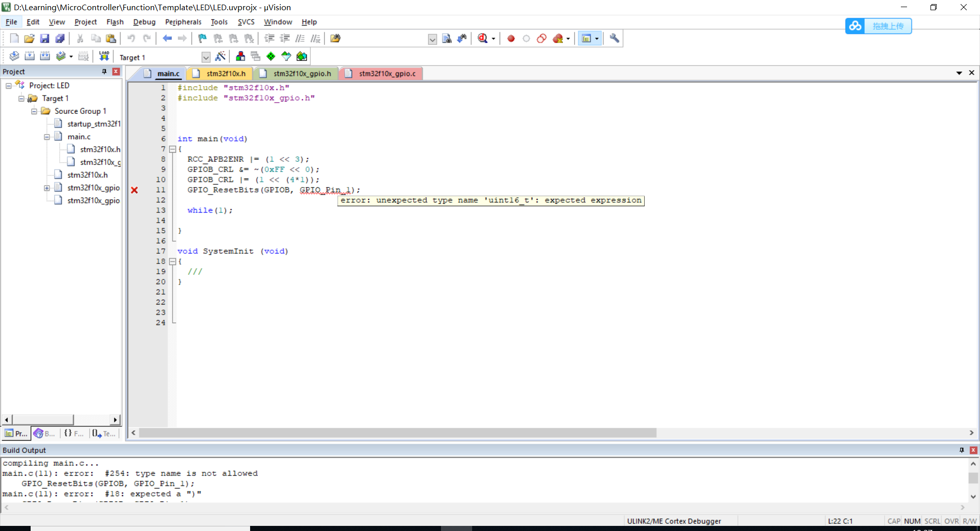This screenshot has height=531, width=980.
Task: Start debug session with magnifier icon
Action: pyautogui.click(x=483, y=38)
